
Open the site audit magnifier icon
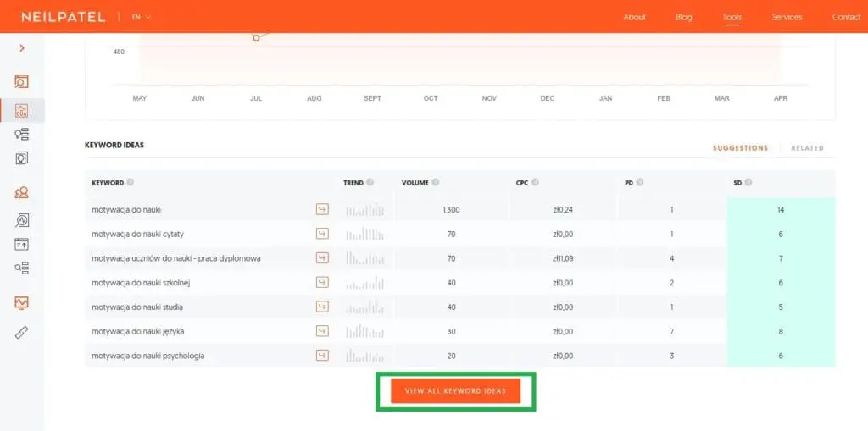point(21,220)
